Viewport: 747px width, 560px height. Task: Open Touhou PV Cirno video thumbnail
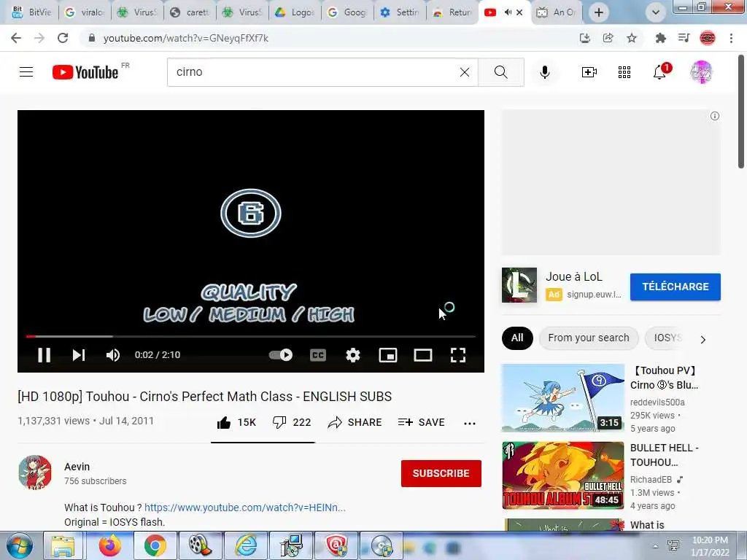coord(562,398)
